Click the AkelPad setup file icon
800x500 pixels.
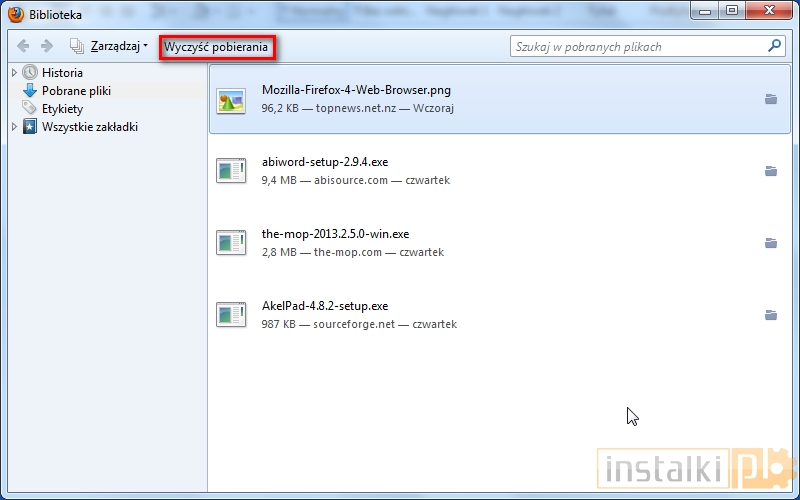click(x=231, y=314)
